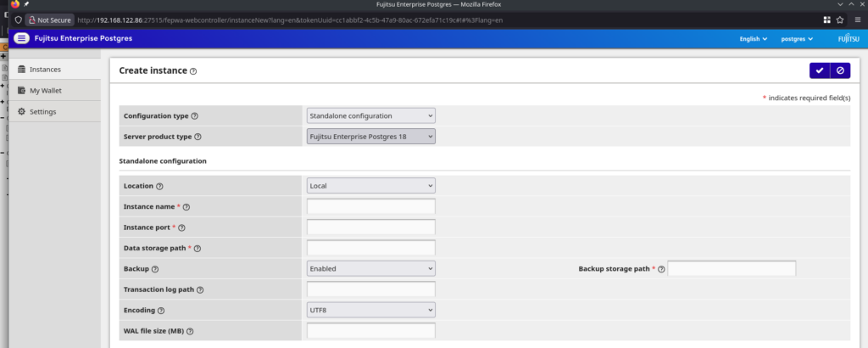
Task: Open the Location dropdown
Action: tap(370, 185)
